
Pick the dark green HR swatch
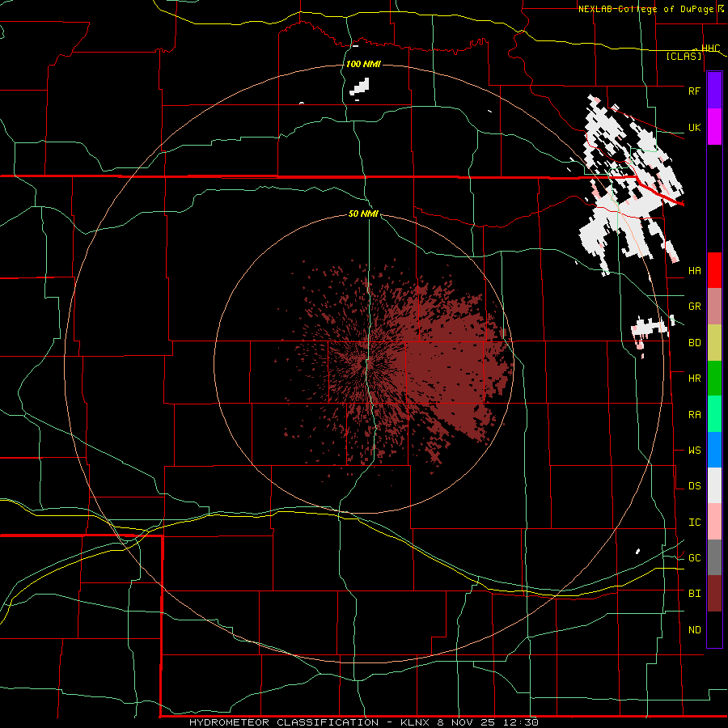click(714, 379)
